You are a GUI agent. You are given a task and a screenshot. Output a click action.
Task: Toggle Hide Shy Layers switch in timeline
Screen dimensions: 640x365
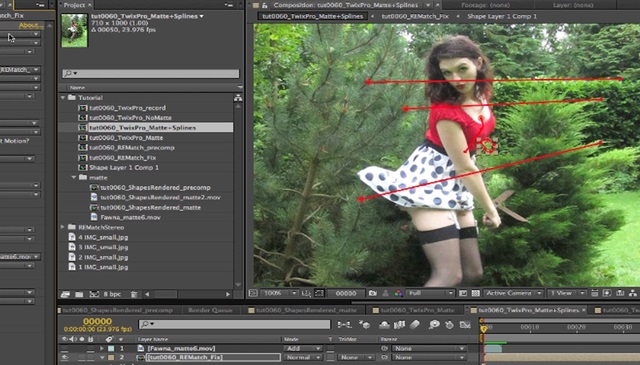click(384, 325)
